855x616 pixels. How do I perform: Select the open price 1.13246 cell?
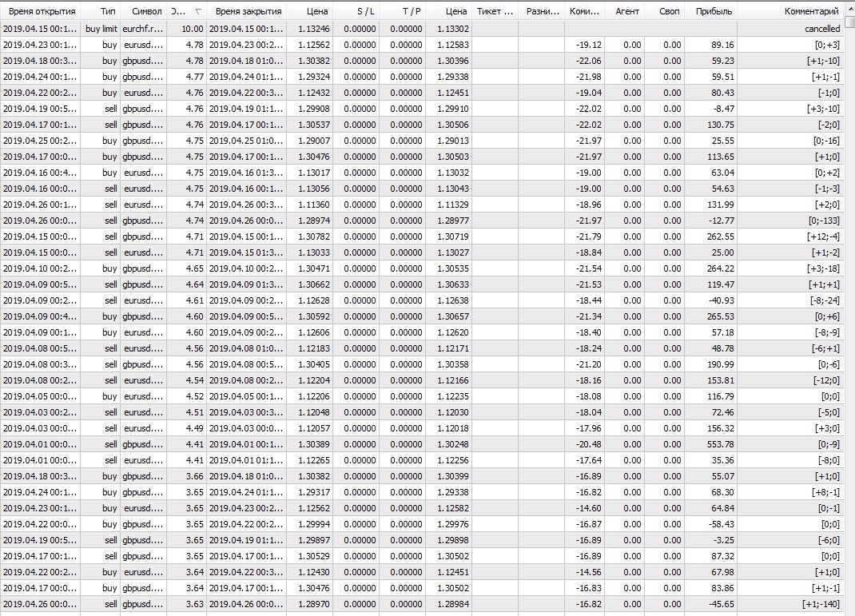309,29
